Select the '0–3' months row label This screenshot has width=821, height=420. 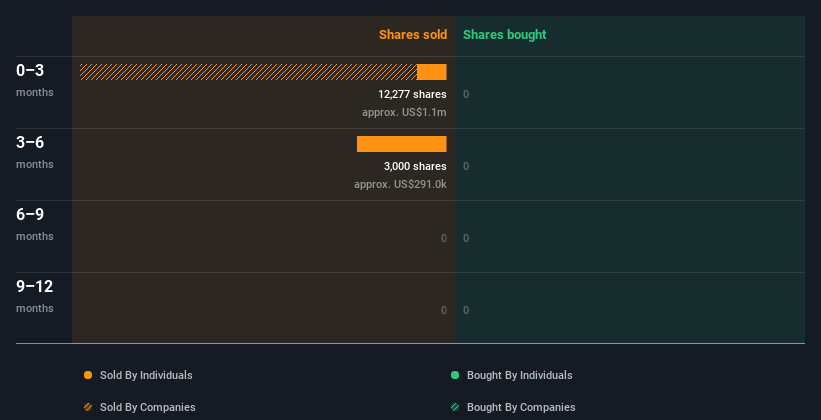point(30,70)
